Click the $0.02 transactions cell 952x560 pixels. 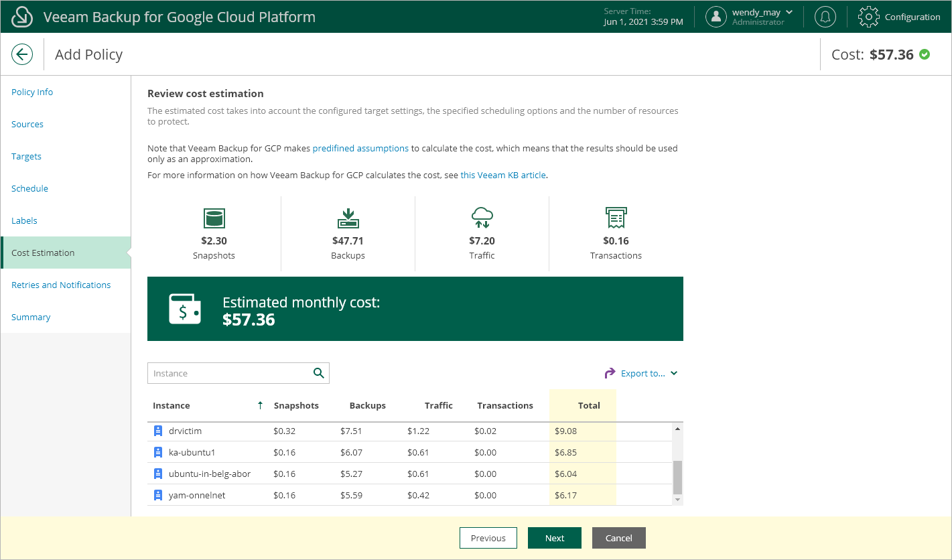[x=485, y=431]
